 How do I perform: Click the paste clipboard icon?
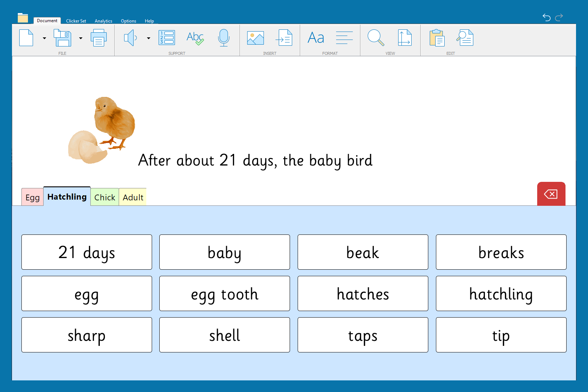coord(437,38)
